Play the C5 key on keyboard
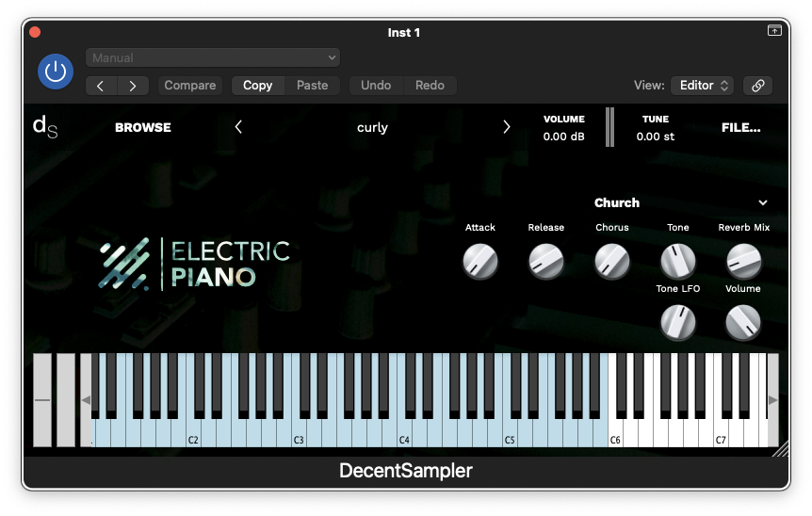The image size is (812, 516). click(x=510, y=434)
